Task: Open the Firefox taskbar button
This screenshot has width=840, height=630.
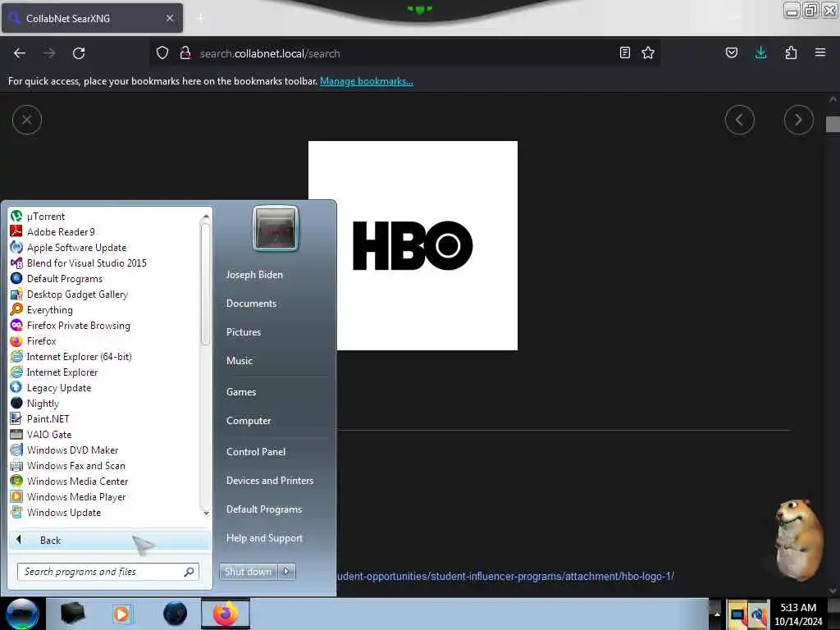Action: pyautogui.click(x=226, y=614)
